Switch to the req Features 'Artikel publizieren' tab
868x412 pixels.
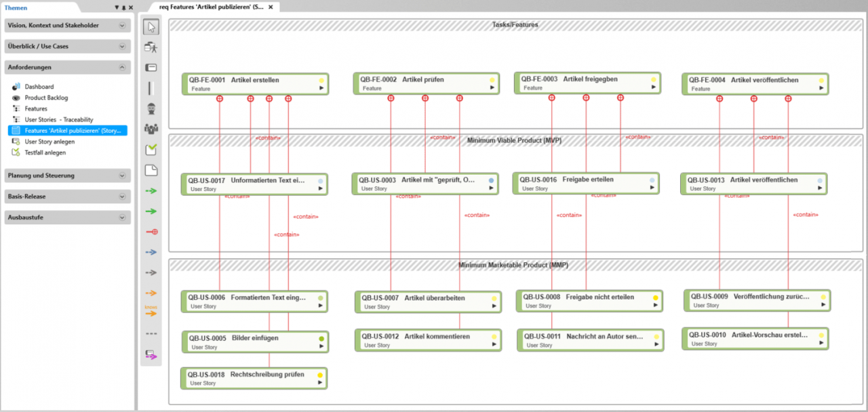[211, 7]
